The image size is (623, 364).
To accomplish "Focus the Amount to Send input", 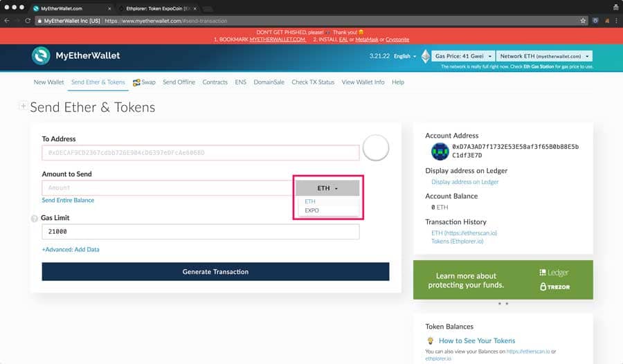I will tap(168, 188).
